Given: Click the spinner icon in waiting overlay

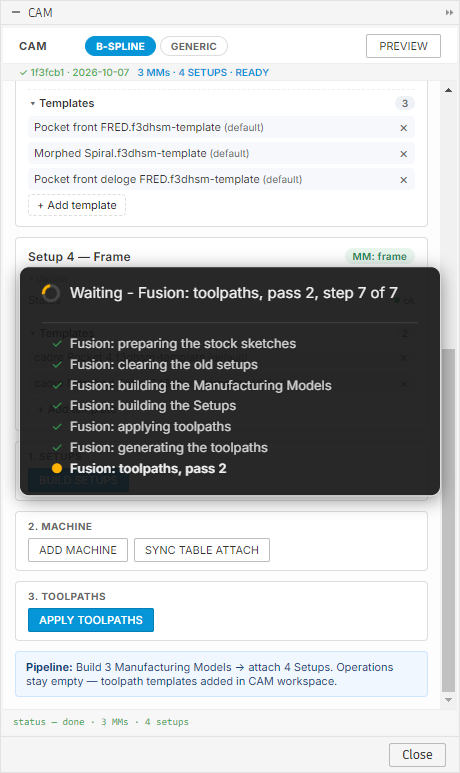Looking at the screenshot, I should (x=51, y=293).
